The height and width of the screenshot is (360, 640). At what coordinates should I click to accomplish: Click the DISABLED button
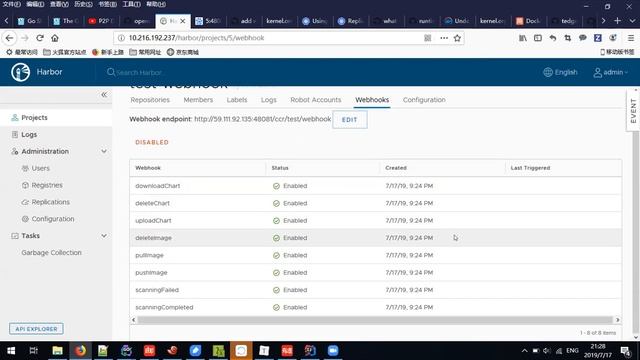click(x=152, y=142)
